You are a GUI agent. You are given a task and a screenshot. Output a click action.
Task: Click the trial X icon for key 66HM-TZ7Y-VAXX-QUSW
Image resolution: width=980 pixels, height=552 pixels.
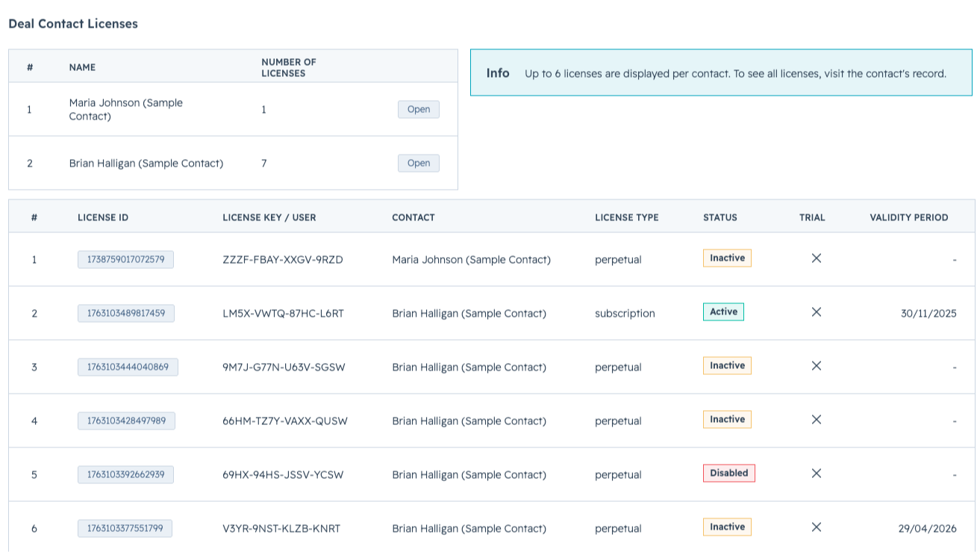(x=816, y=419)
